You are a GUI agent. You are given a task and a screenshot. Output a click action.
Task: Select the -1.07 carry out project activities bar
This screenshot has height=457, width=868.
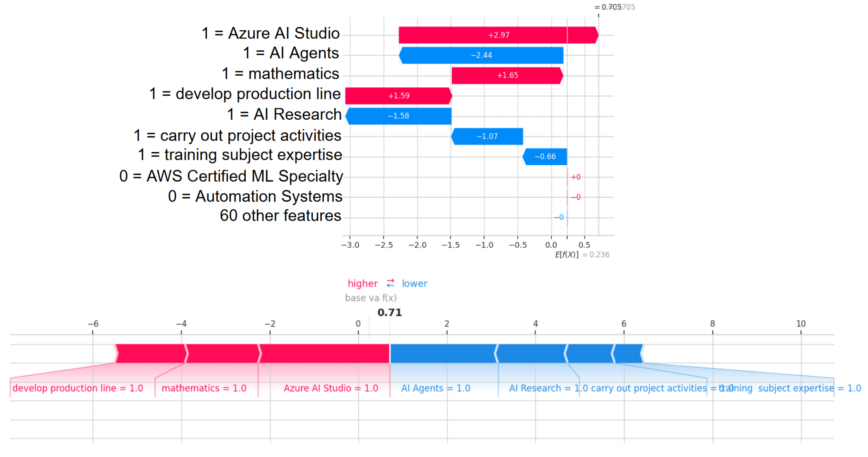(487, 136)
